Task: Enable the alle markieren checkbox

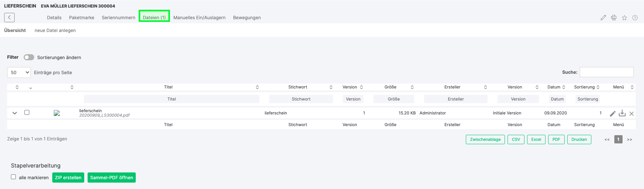Action: 14,177
